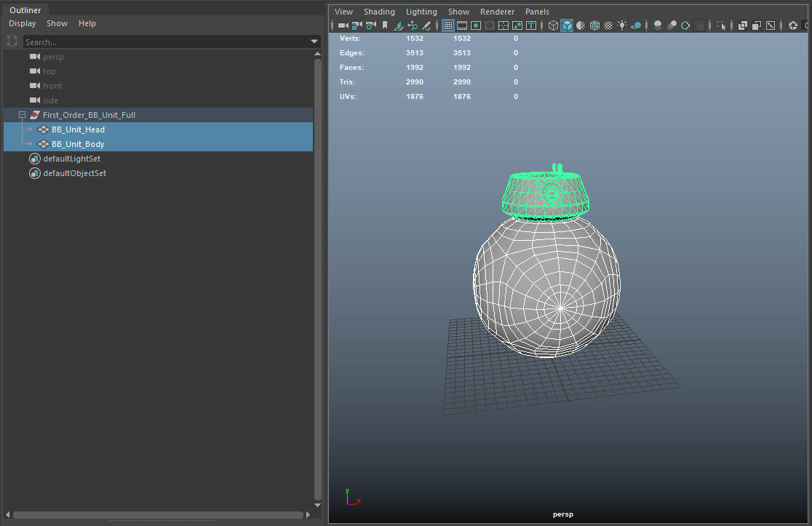Toggle the Shadows icon
812x526 pixels.
point(636,25)
